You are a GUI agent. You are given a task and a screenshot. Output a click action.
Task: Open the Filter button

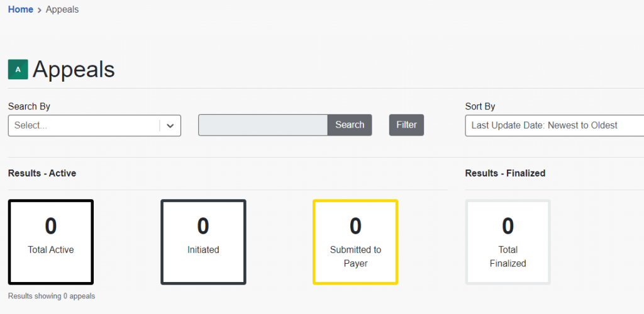pyautogui.click(x=407, y=125)
